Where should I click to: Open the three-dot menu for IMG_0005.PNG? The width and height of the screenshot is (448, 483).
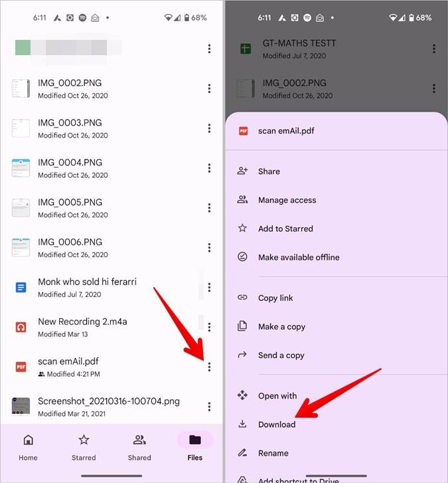(x=209, y=208)
